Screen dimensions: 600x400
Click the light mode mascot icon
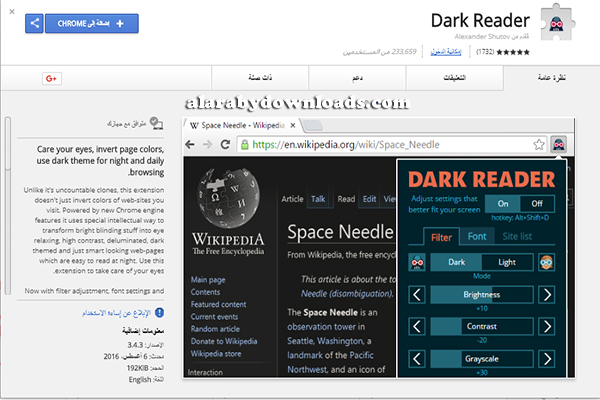pyautogui.click(x=546, y=262)
